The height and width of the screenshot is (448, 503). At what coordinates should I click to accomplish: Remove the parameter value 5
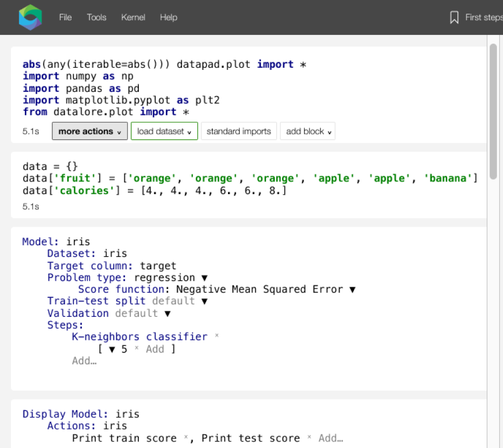137,349
